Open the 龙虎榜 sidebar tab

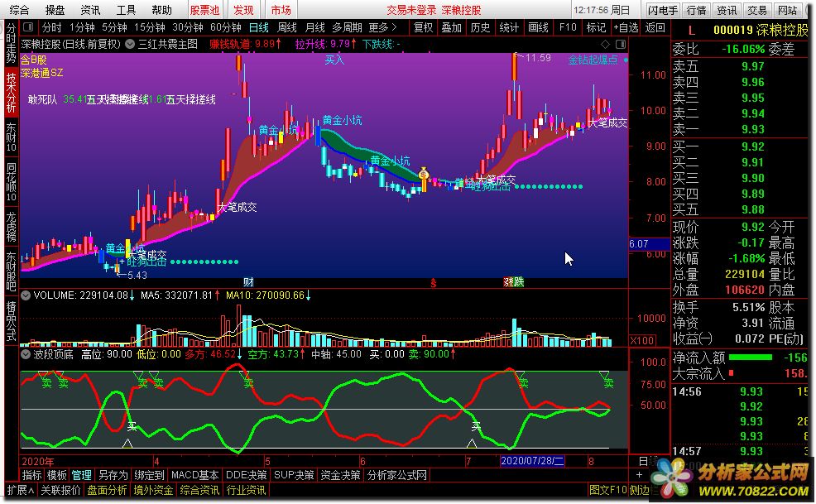(x=11, y=226)
